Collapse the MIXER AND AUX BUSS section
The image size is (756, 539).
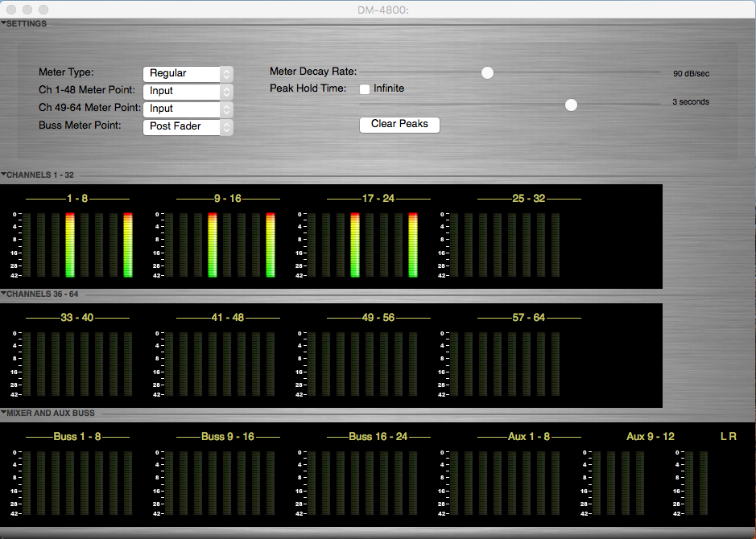[x=3, y=413]
